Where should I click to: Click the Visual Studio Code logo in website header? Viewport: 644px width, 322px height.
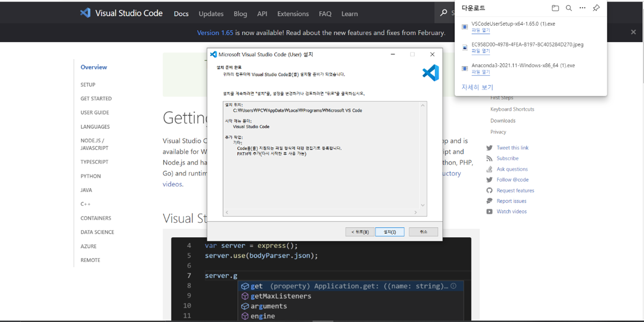[x=85, y=13]
